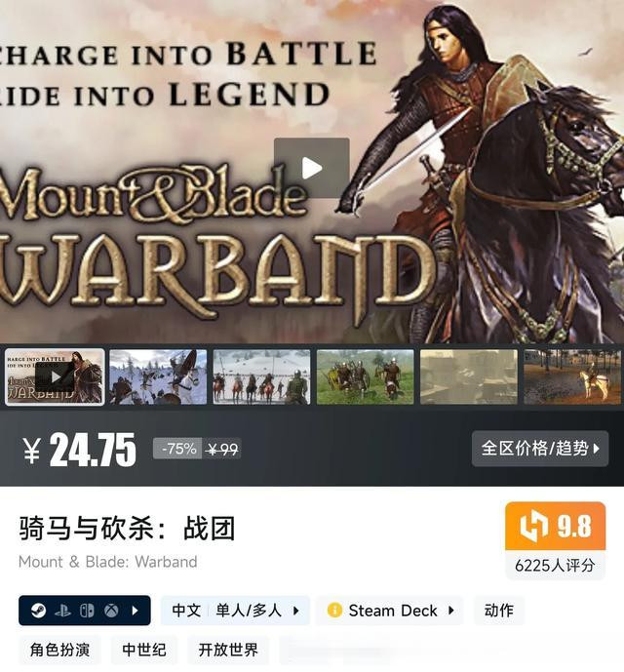This screenshot has width=624, height=672.
Task: Open the trailer thumbnail with play icon
Action: point(55,376)
